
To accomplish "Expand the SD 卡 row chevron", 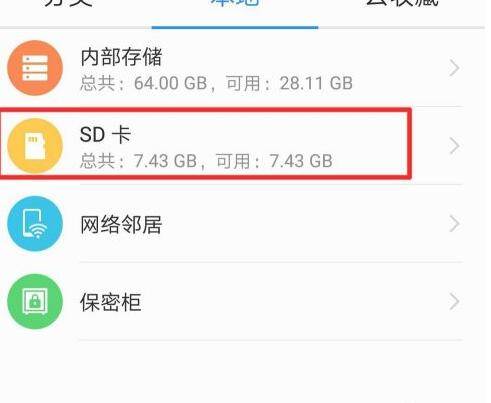I will [x=454, y=146].
